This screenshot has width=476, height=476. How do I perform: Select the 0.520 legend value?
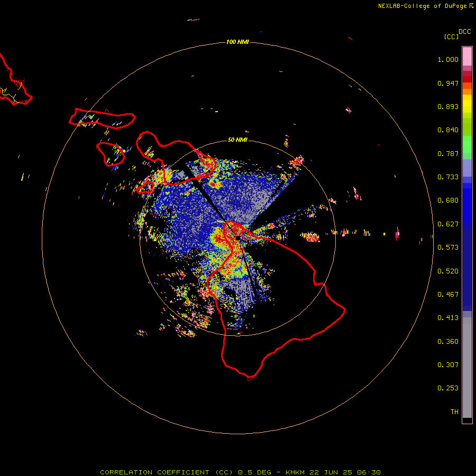[448, 271]
